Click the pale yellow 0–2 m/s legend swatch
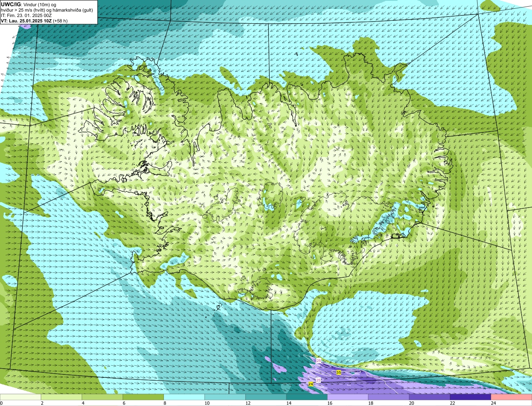Screen dimensions: 532x406 [20, 397]
